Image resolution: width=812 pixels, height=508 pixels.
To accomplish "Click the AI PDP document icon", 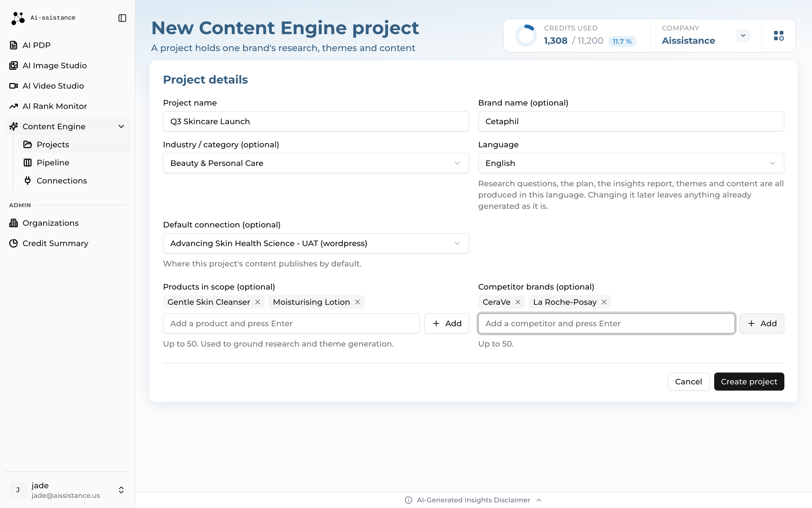I will [x=14, y=45].
